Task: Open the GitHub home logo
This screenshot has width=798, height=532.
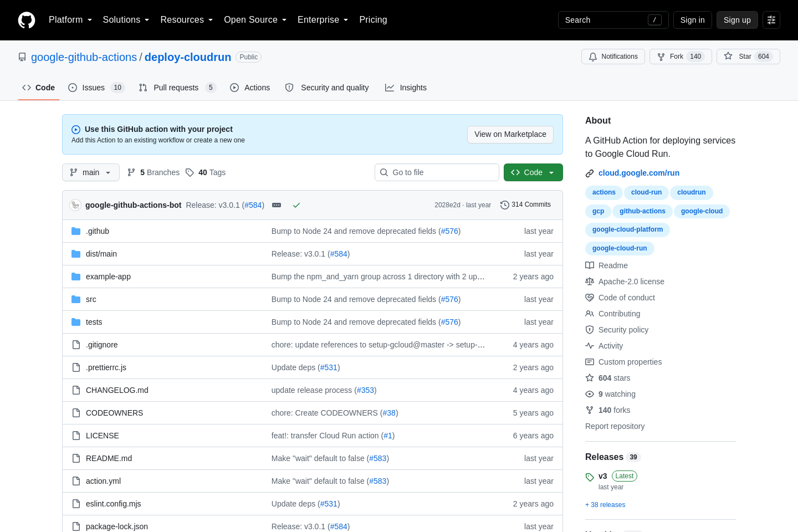Action: pos(27,20)
